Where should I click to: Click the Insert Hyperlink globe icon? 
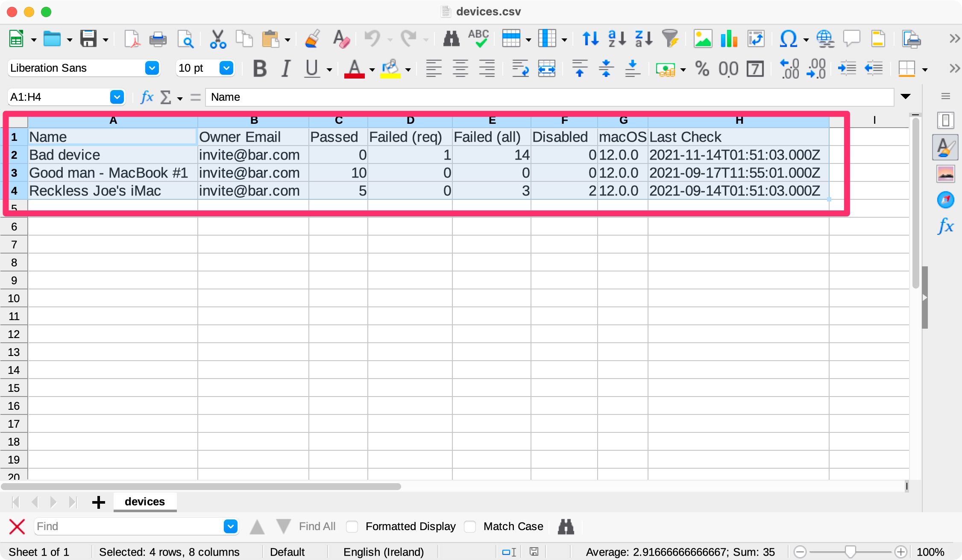pyautogui.click(x=825, y=39)
